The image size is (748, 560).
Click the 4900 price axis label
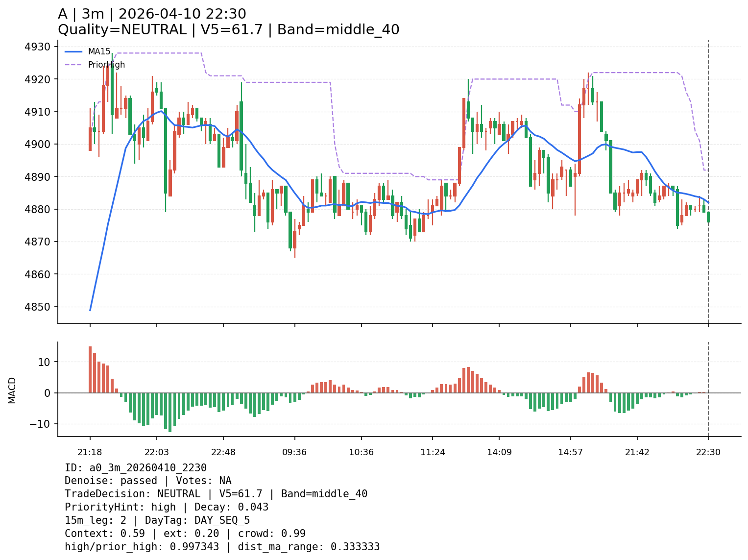pos(37,145)
